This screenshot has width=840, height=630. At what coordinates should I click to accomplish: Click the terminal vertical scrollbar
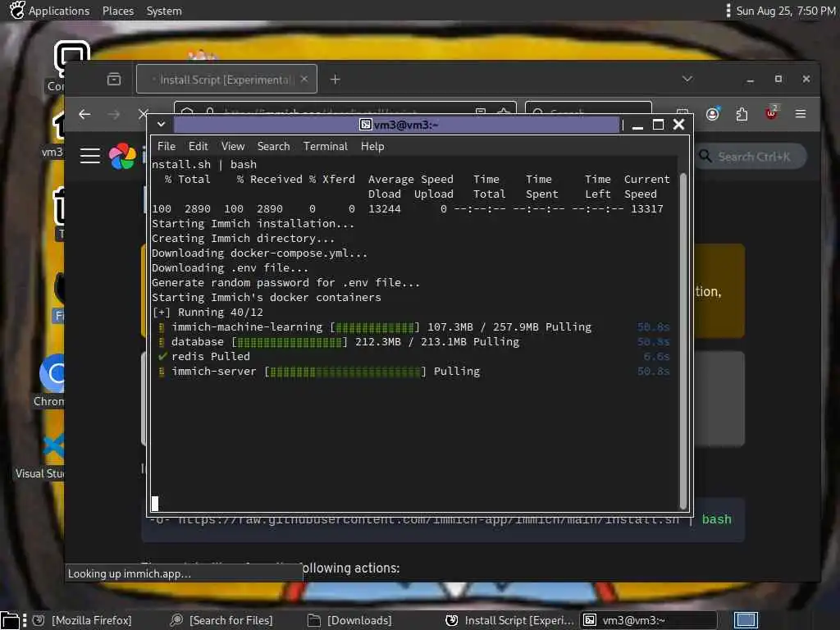point(683,340)
